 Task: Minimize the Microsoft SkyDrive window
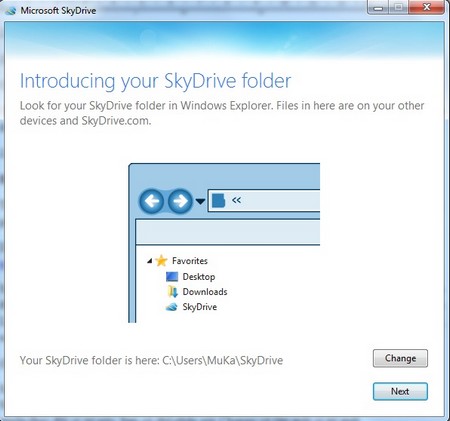click(378, 7)
